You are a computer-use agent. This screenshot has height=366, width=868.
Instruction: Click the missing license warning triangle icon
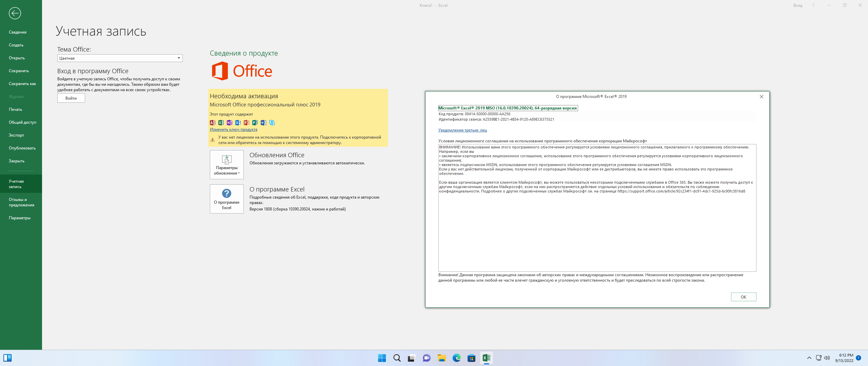(212, 140)
